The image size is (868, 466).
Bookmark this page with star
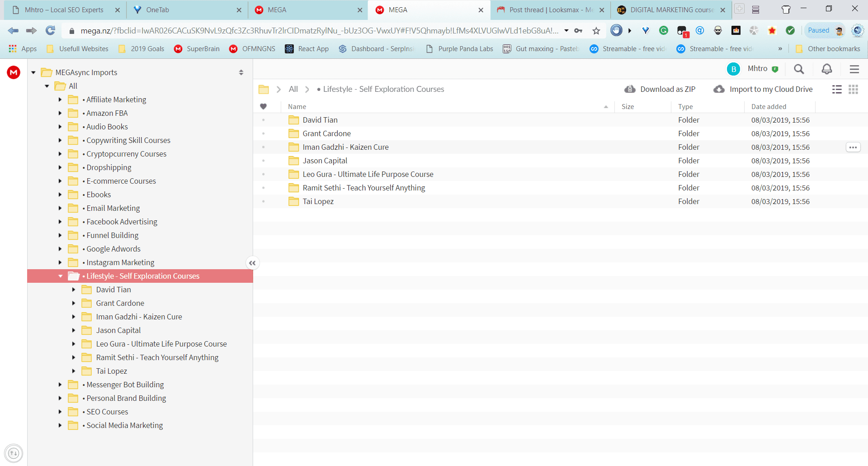(x=596, y=31)
